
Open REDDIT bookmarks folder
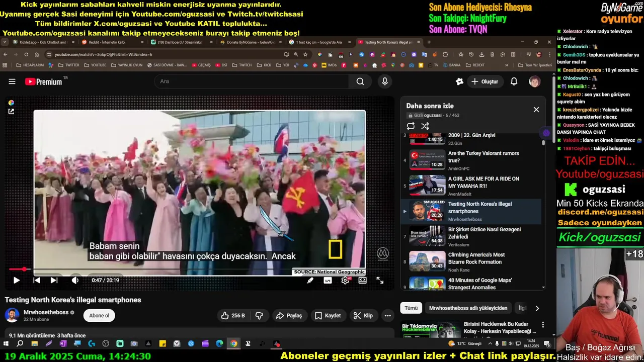click(x=475, y=65)
